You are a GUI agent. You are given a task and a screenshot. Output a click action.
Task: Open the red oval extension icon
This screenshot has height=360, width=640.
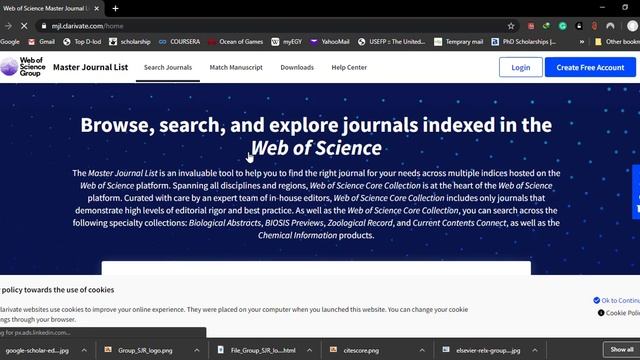point(594,26)
